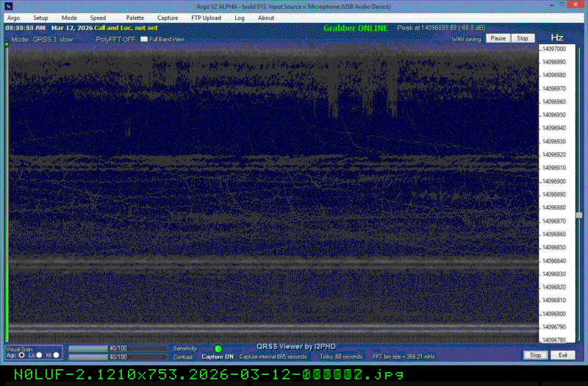588x386 pixels.
Task: Open the Log menu
Action: point(240,18)
